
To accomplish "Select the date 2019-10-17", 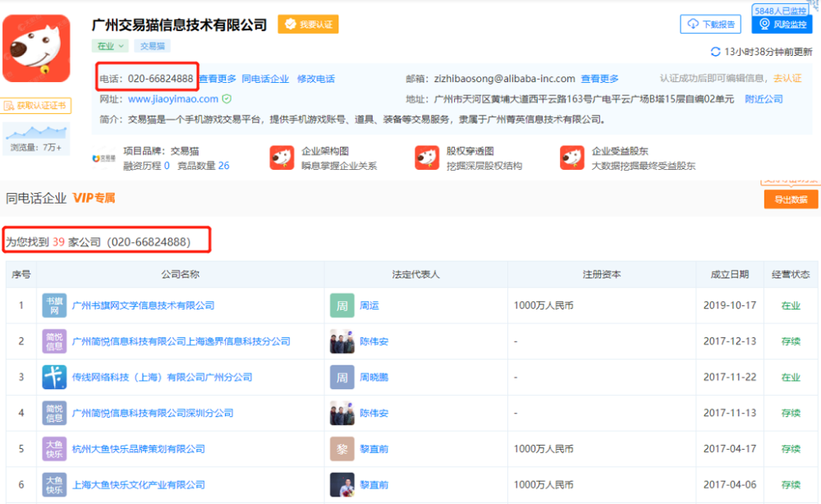I will click(730, 305).
